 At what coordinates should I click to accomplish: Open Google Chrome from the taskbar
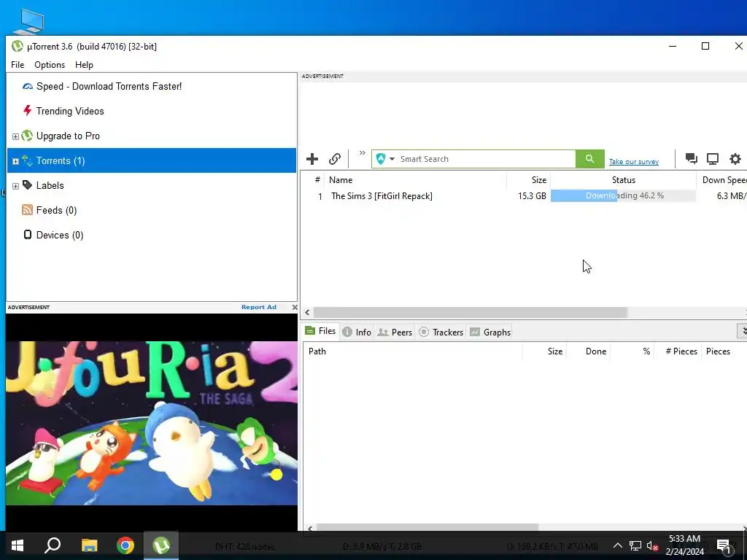125,545
